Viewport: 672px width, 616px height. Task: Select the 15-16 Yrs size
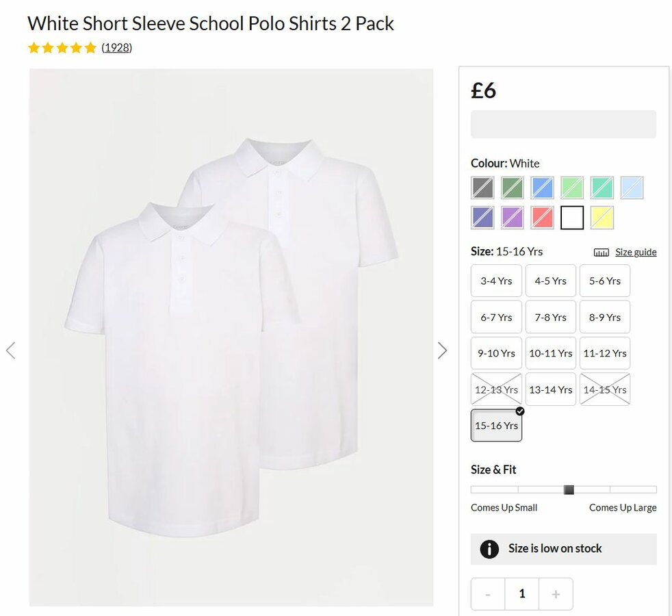click(496, 426)
